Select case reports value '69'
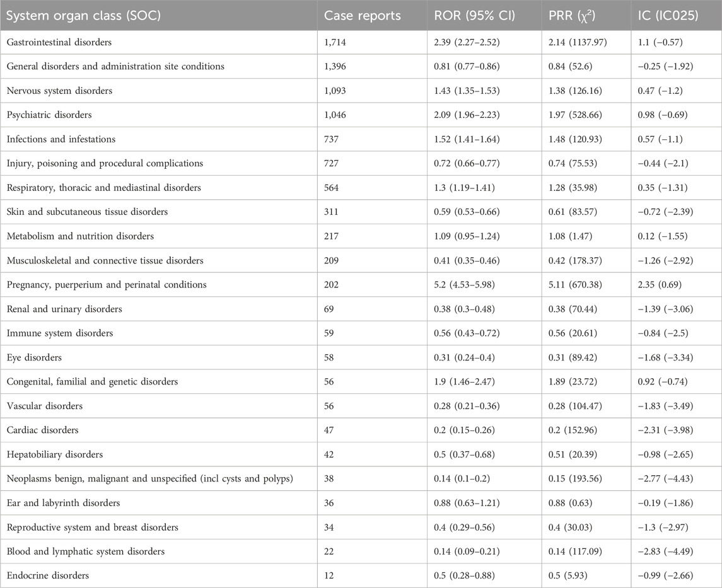Screen dimensions: 722x588 pos(329,309)
